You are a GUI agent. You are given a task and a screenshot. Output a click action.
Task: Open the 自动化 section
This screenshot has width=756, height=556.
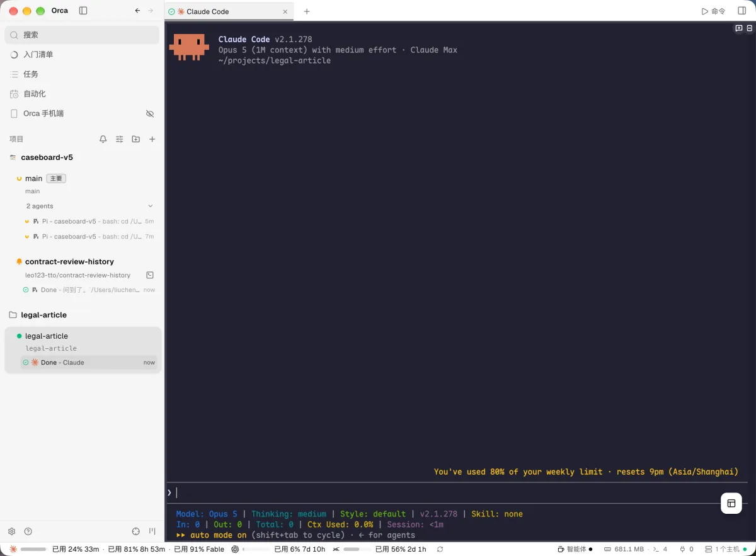82,94
